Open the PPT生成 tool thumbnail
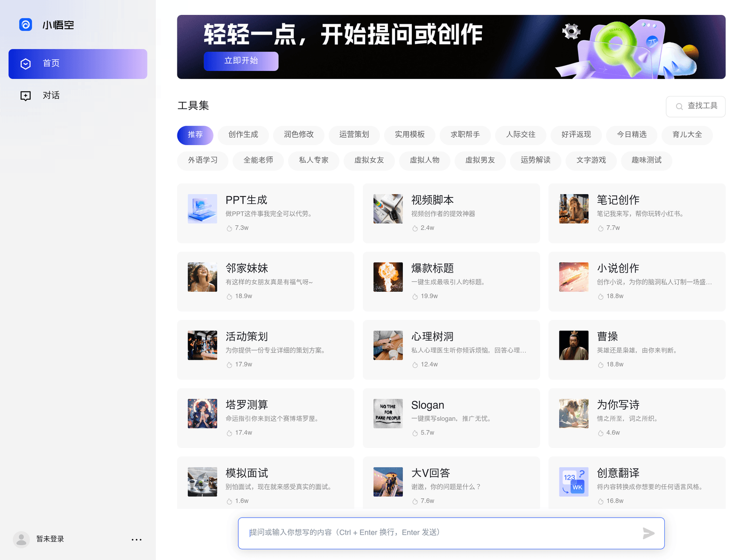The height and width of the screenshot is (560, 747). tap(202, 209)
